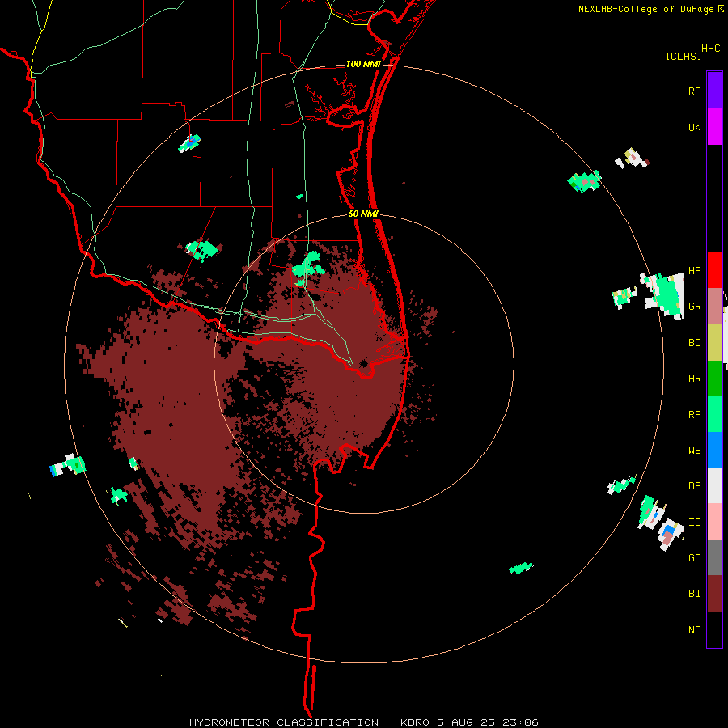The width and height of the screenshot is (728, 728).
Task: Click the IC legend label
Action: [x=694, y=522]
